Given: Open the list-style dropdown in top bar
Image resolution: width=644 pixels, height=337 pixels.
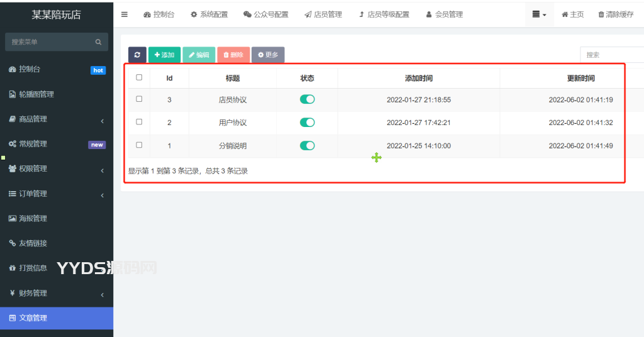Looking at the screenshot, I should (539, 14).
